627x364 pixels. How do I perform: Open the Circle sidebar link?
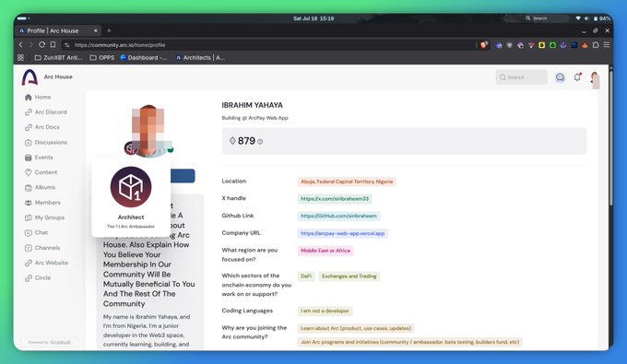tap(38, 277)
